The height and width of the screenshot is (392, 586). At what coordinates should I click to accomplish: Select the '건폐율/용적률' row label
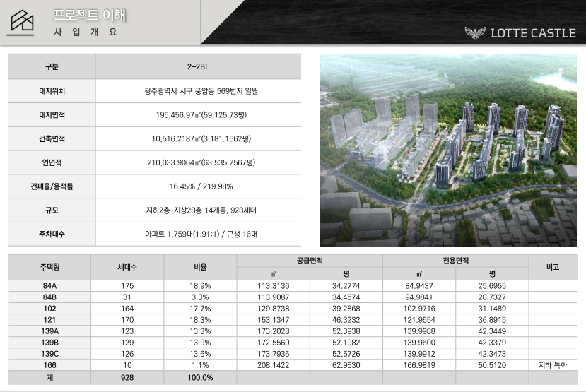(x=52, y=186)
